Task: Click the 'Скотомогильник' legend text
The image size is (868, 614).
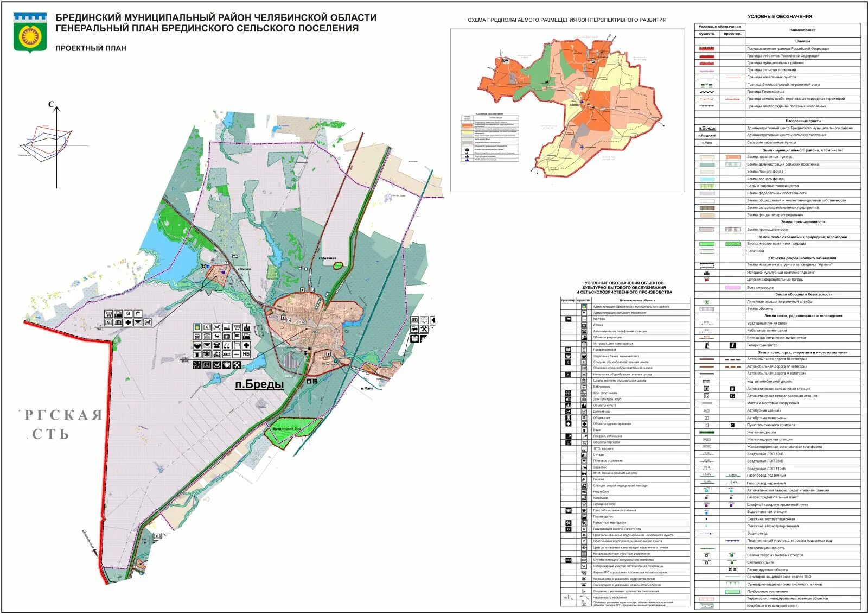Action: tap(760, 562)
